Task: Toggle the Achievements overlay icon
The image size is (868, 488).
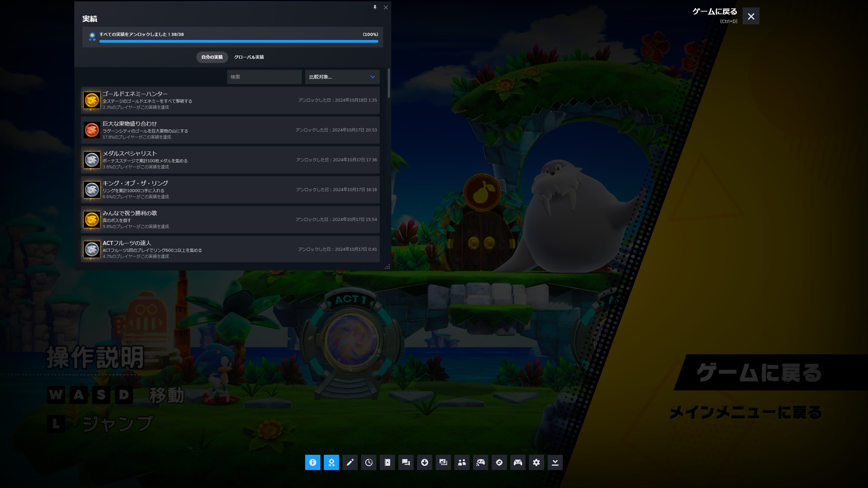Action: tap(331, 462)
